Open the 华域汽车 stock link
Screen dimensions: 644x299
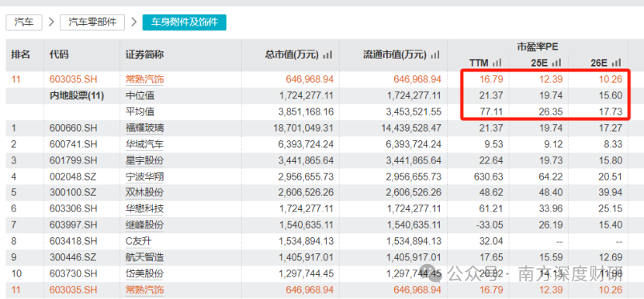(x=144, y=144)
